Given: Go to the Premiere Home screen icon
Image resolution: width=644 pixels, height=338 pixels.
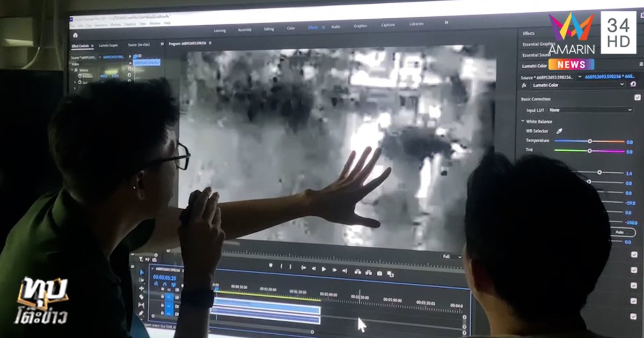Looking at the screenshot, I should [x=75, y=35].
